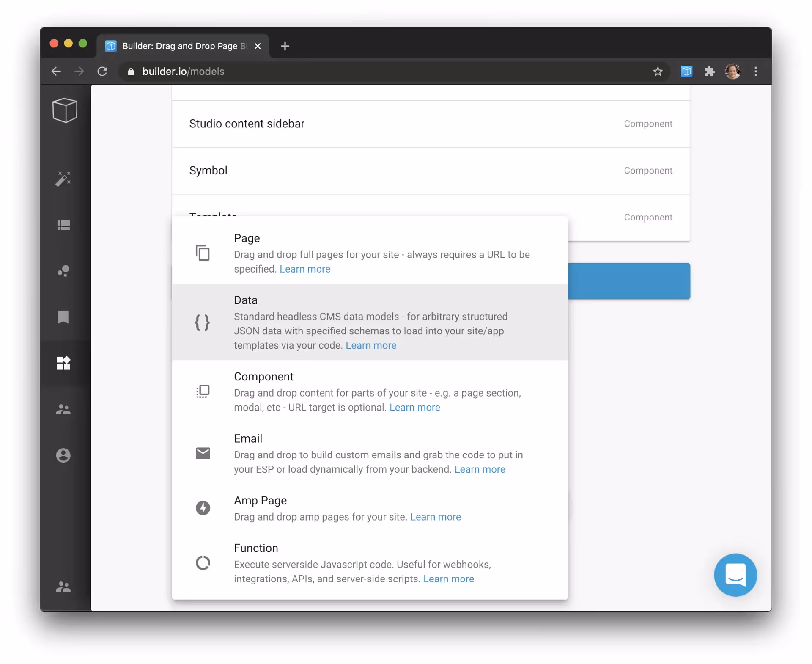Select the models widgets sidebar icon
The height and width of the screenshot is (664, 812).
[x=63, y=363]
